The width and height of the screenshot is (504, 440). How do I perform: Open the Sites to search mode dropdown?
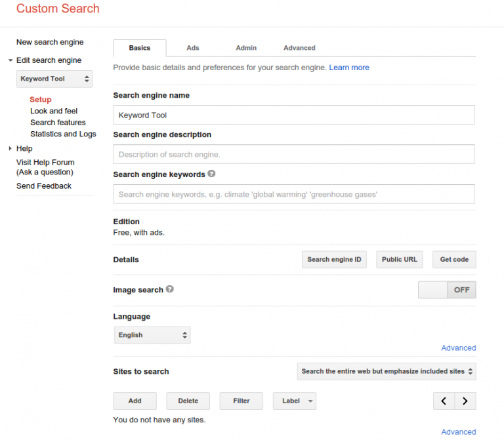click(387, 371)
